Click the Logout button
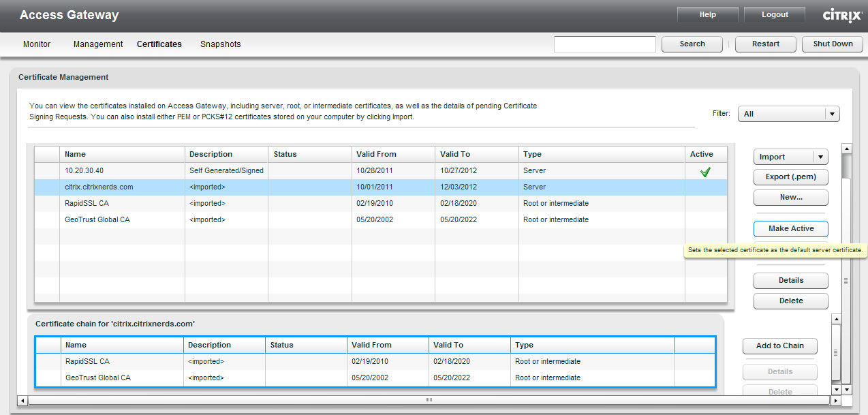Screen dimensions: 868x415 775,15
